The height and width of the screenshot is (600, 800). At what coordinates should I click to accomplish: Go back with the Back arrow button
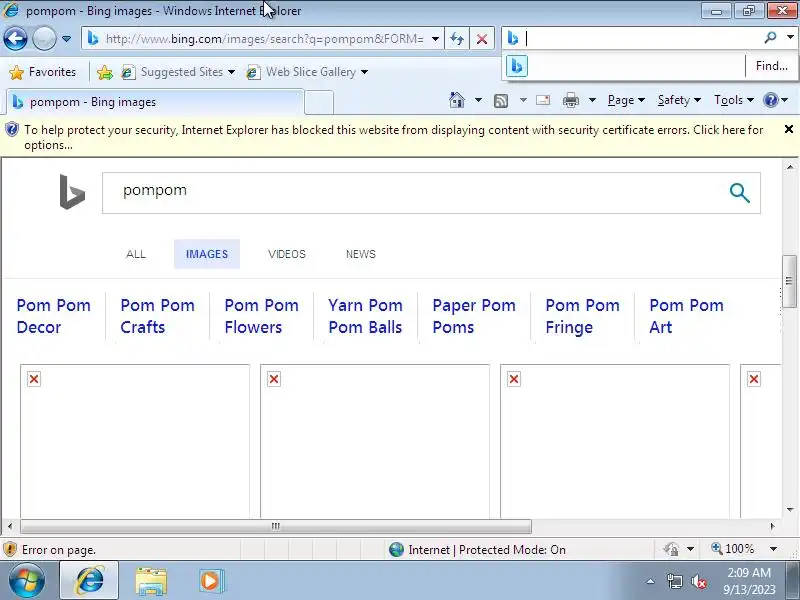(x=15, y=38)
